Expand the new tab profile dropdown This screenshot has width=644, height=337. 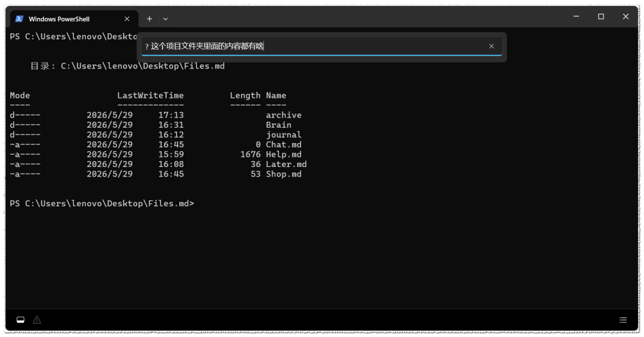click(166, 19)
